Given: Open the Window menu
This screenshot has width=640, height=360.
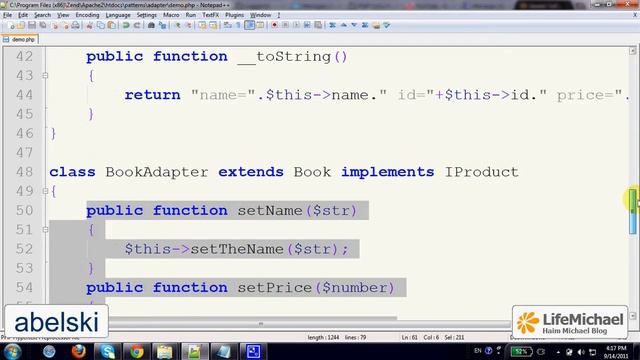Looking at the screenshot, I should coord(260,15).
